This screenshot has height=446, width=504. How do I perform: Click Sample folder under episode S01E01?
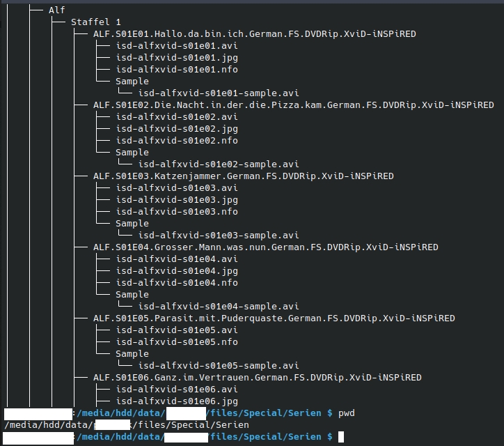[x=132, y=82]
